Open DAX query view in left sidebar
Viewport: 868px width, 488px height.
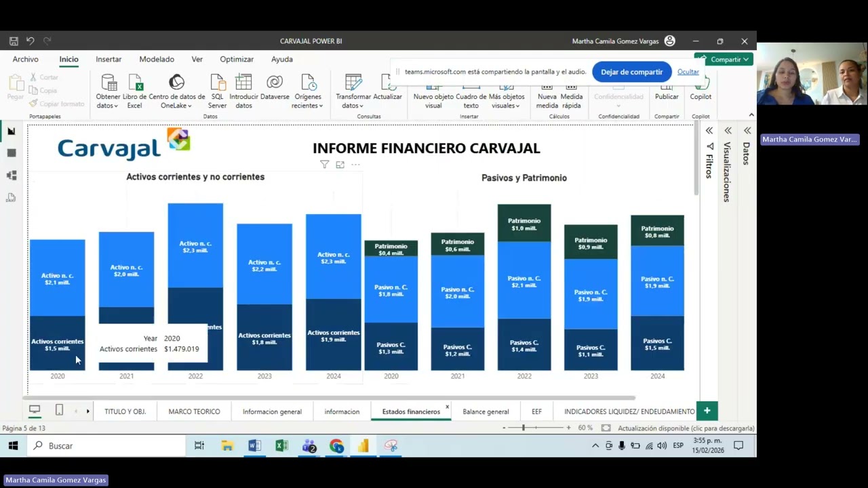pyautogui.click(x=12, y=198)
